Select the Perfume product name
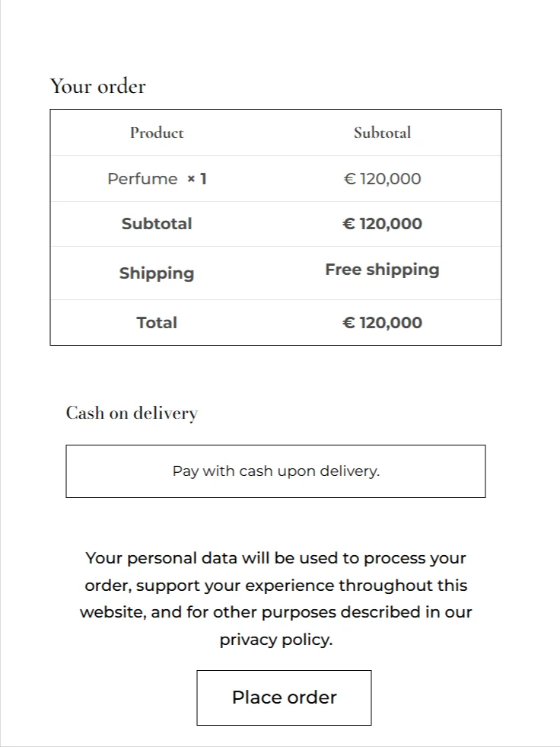Image resolution: width=560 pixels, height=747 pixels. (x=142, y=179)
